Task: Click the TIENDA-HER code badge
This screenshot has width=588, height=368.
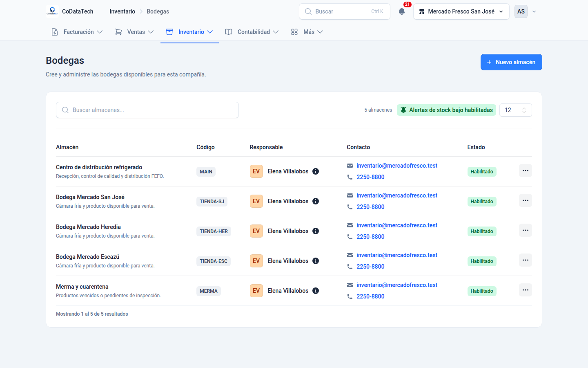Action: coord(214,231)
